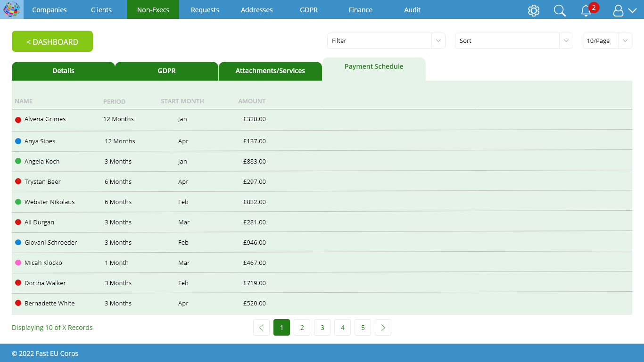Switch to the Attachments/Services tab
644x362 pixels.
(x=270, y=71)
